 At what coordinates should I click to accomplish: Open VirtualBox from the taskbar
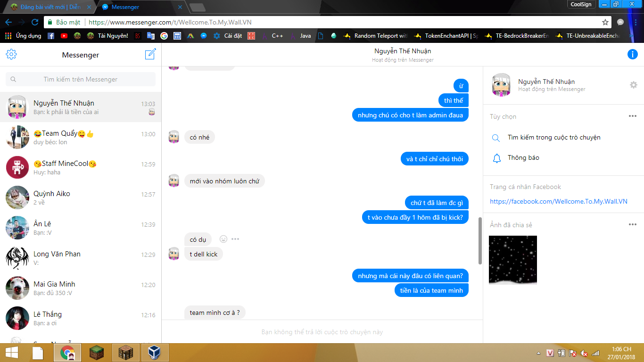click(155, 353)
